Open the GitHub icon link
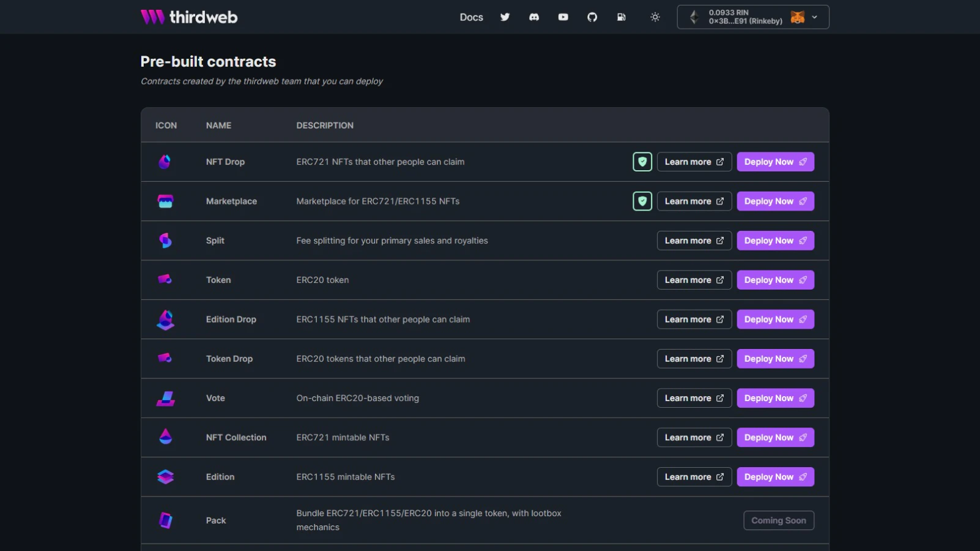The image size is (980, 551). [x=592, y=17]
